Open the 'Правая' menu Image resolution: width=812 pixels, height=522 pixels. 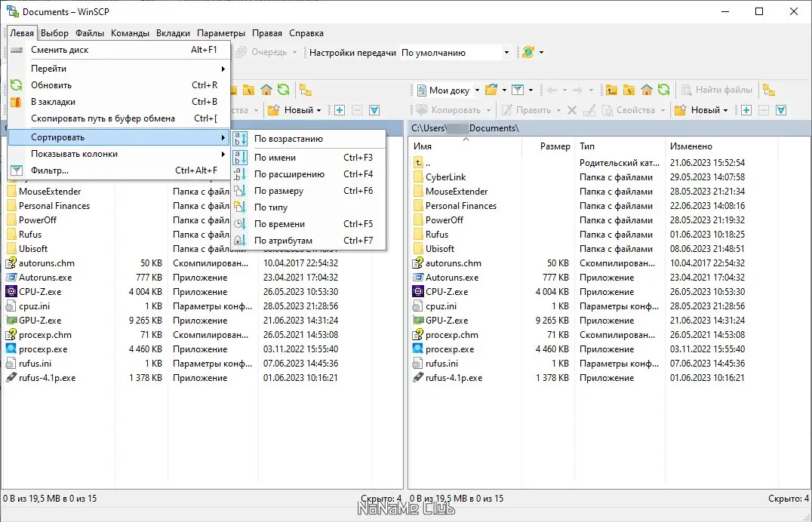pos(266,33)
